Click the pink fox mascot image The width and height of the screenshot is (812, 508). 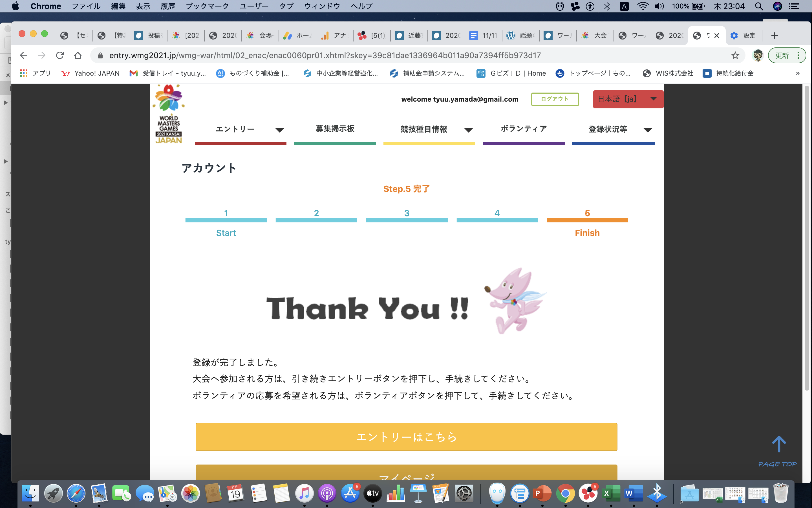click(515, 301)
